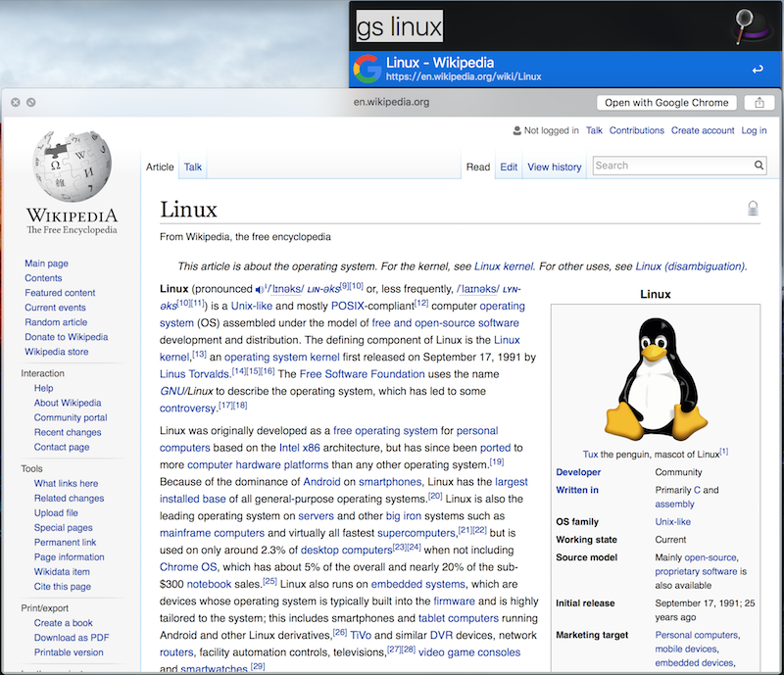
Task: Click the Wikipedia search magnifier icon
Action: pos(759,166)
